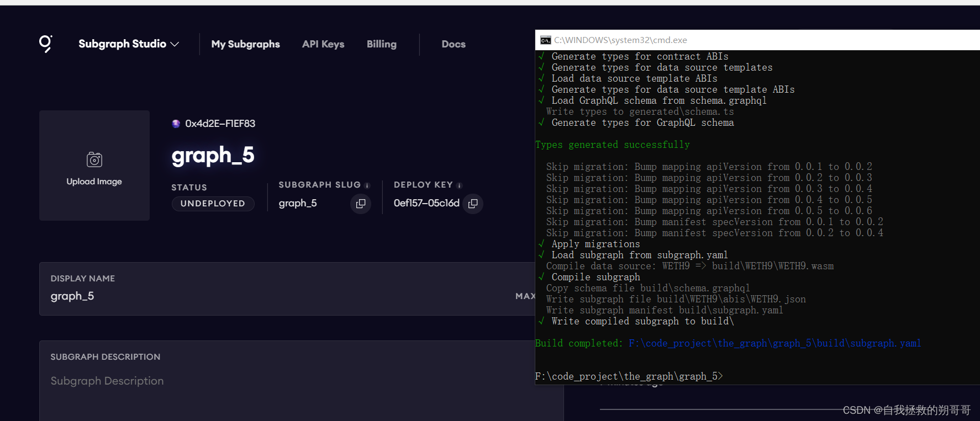Click 'Types generated successfully' in cmd
The image size is (980, 421).
coord(612,145)
